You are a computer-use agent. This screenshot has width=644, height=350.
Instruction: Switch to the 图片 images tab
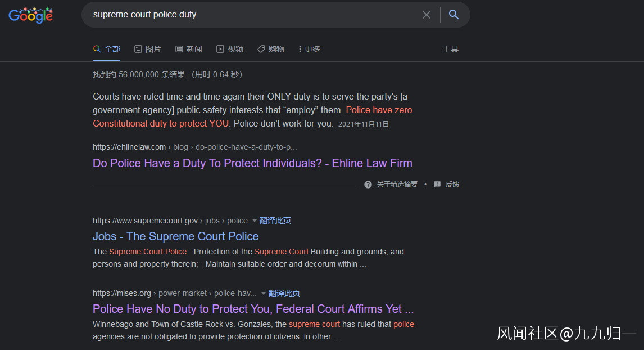tap(147, 49)
